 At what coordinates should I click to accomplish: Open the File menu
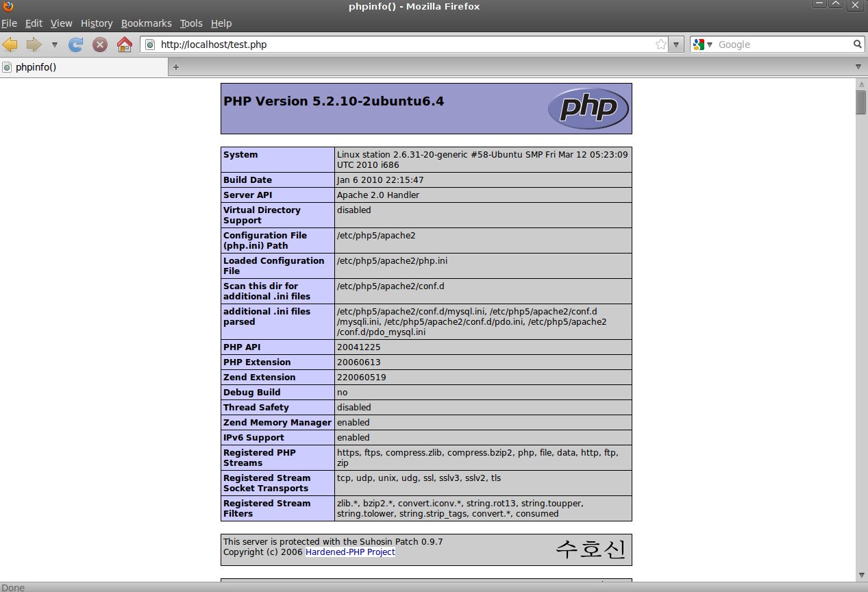(x=9, y=23)
